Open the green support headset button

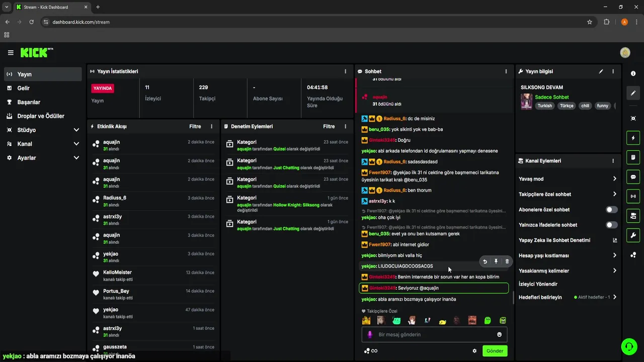(x=628, y=346)
